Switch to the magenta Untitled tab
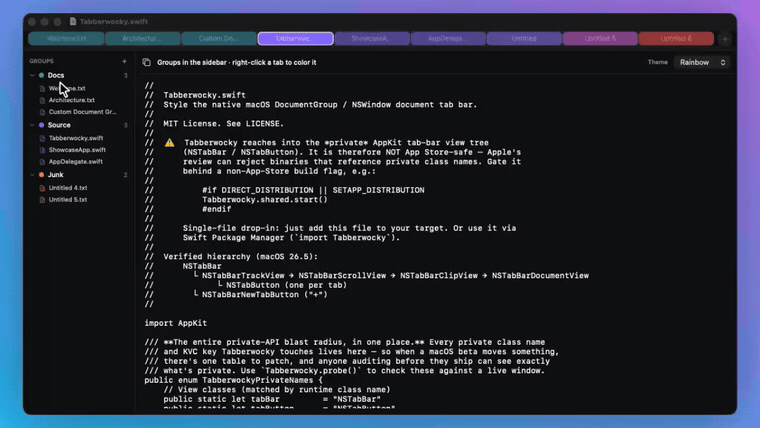The width and height of the screenshot is (760, 428). click(600, 38)
